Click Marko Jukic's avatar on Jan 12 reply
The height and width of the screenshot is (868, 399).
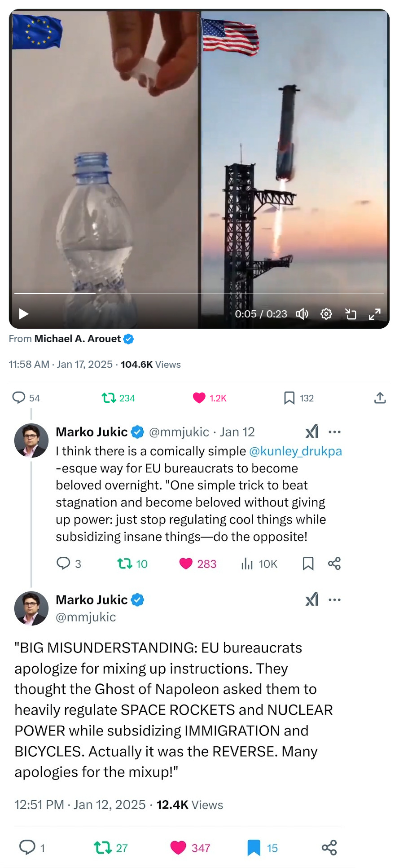31,441
